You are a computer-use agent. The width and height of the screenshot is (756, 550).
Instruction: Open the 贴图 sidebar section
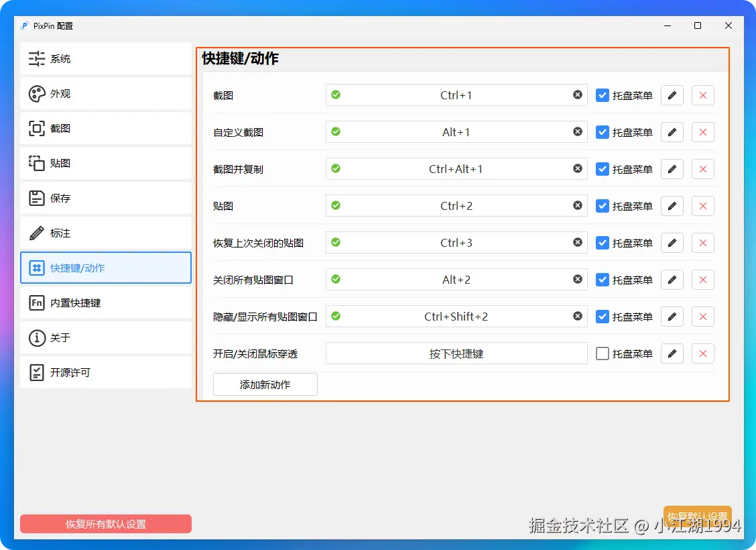(x=106, y=163)
